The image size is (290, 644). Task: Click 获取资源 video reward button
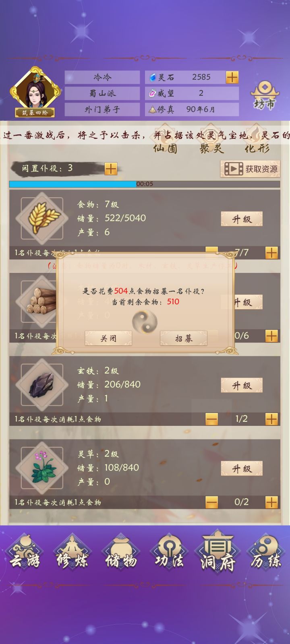click(250, 169)
